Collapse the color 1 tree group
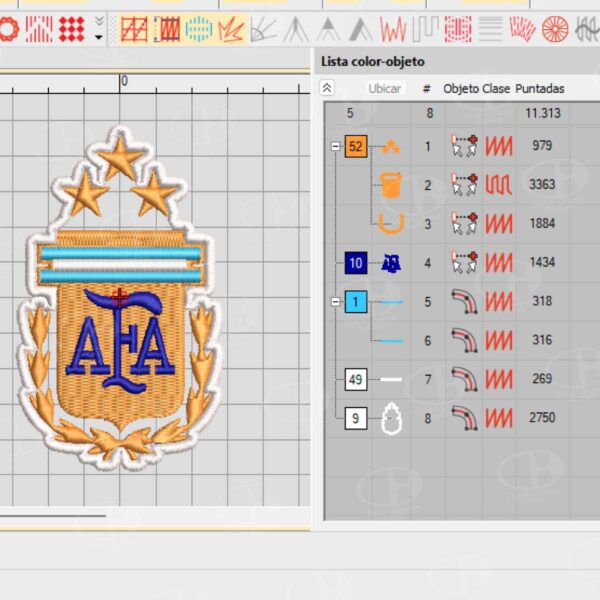 335,302
